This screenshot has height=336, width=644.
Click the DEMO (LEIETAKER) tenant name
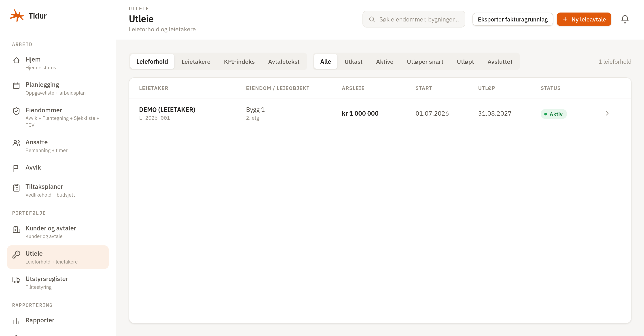pos(167,110)
